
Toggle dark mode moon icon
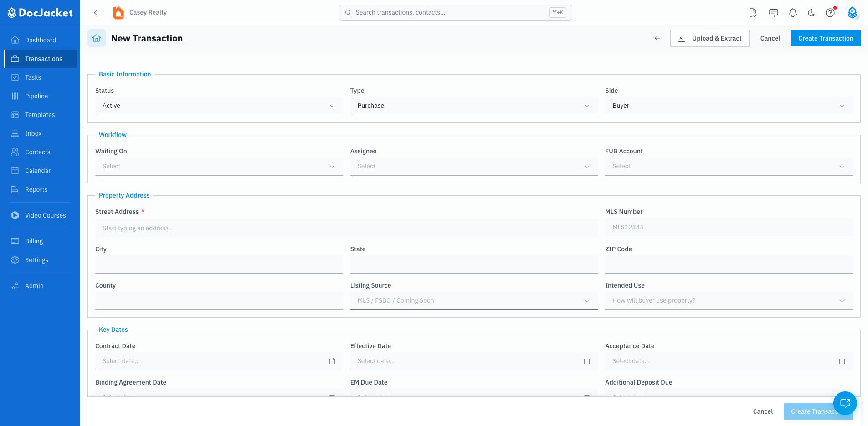click(x=812, y=13)
